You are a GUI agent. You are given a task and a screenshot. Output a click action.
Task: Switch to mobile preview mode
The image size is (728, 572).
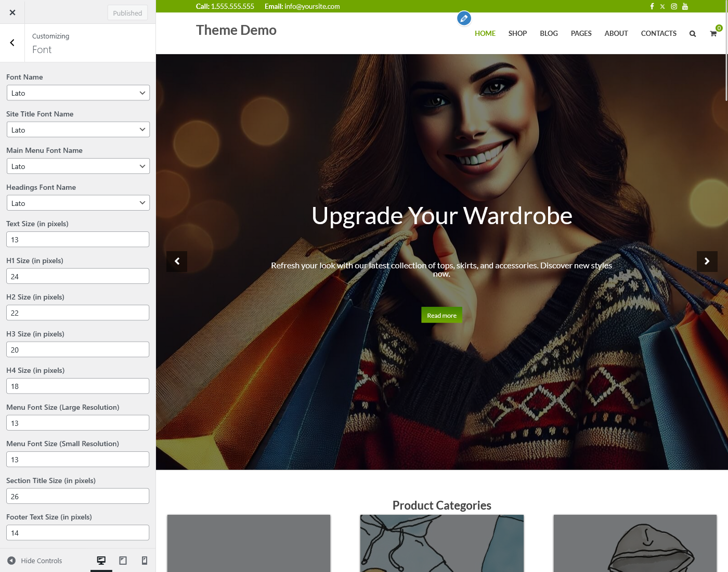click(145, 561)
